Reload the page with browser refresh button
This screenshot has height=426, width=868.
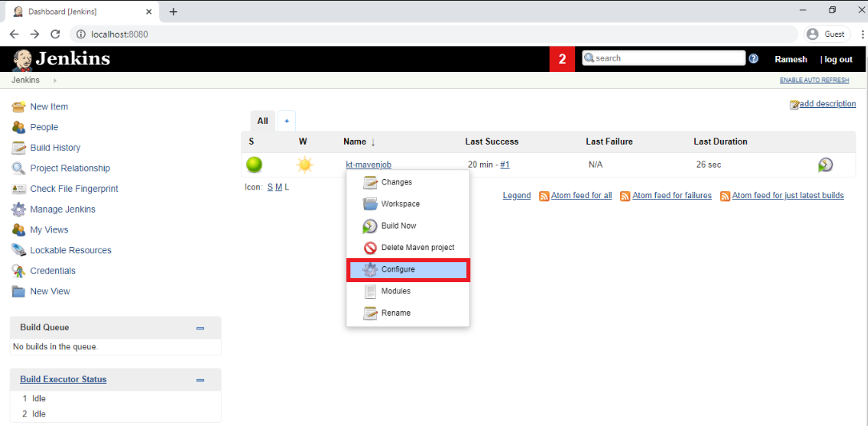(55, 34)
